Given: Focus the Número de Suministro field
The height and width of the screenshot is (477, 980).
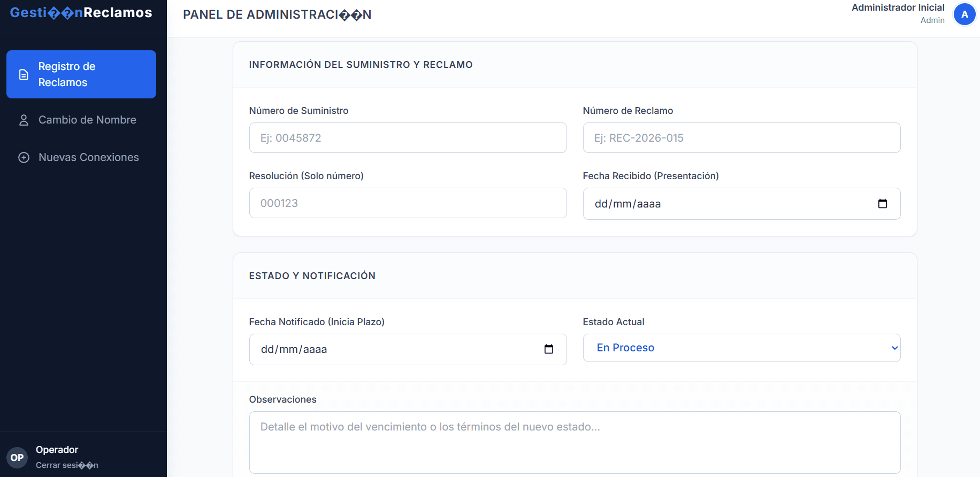Looking at the screenshot, I should coord(408,138).
